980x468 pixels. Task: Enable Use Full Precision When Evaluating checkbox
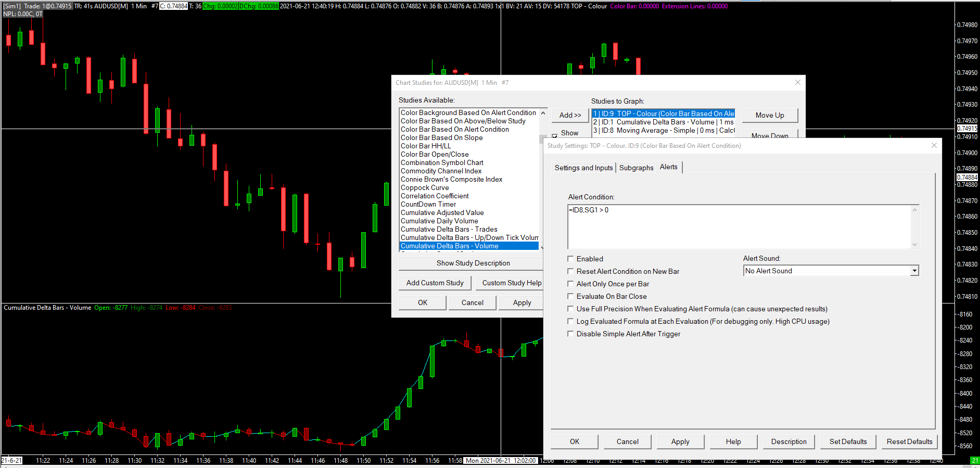point(570,309)
